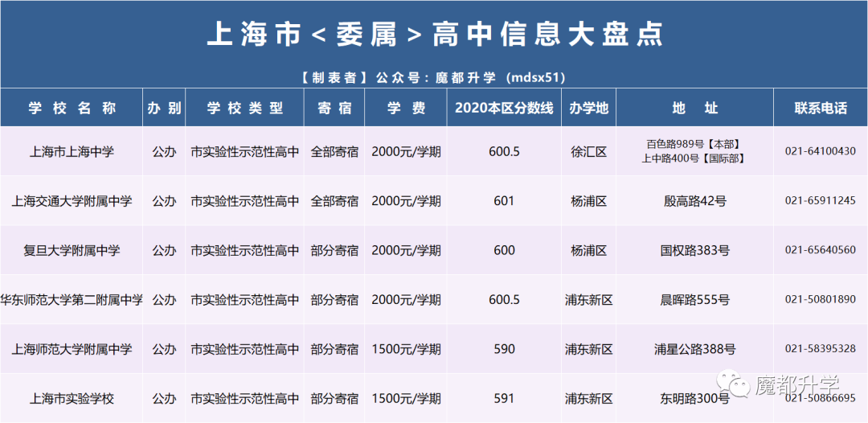Click 公办 in the 上海市上海中学 row

(x=165, y=151)
